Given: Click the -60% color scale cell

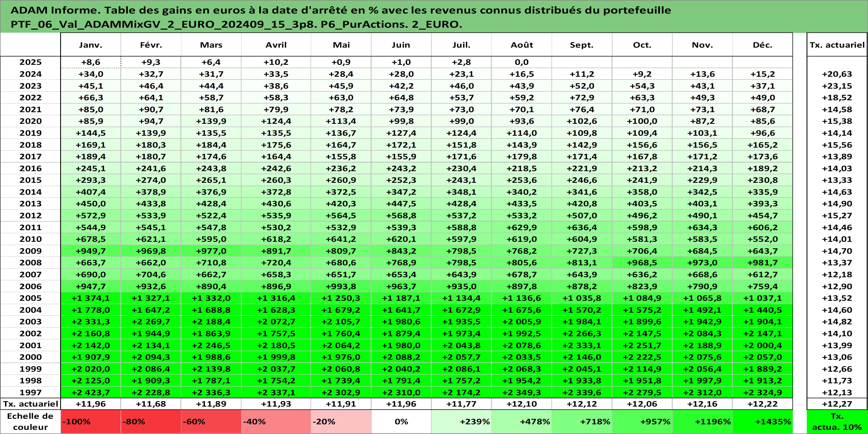Looking at the screenshot, I should [x=211, y=421].
